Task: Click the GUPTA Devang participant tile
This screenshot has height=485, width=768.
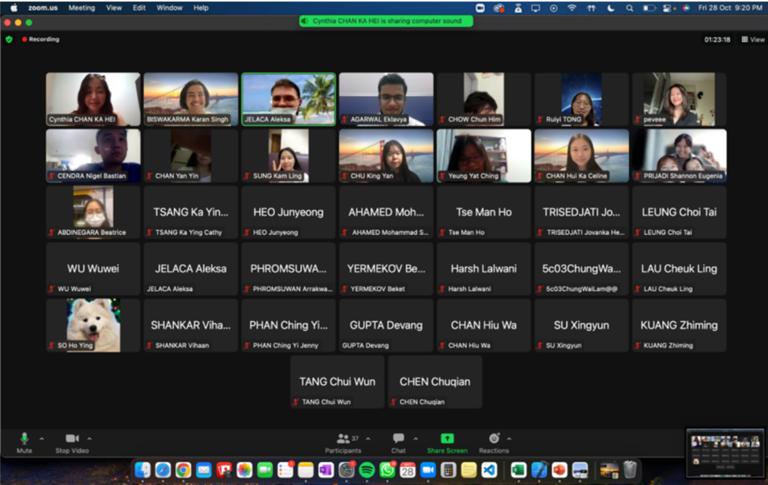Action: (386, 325)
